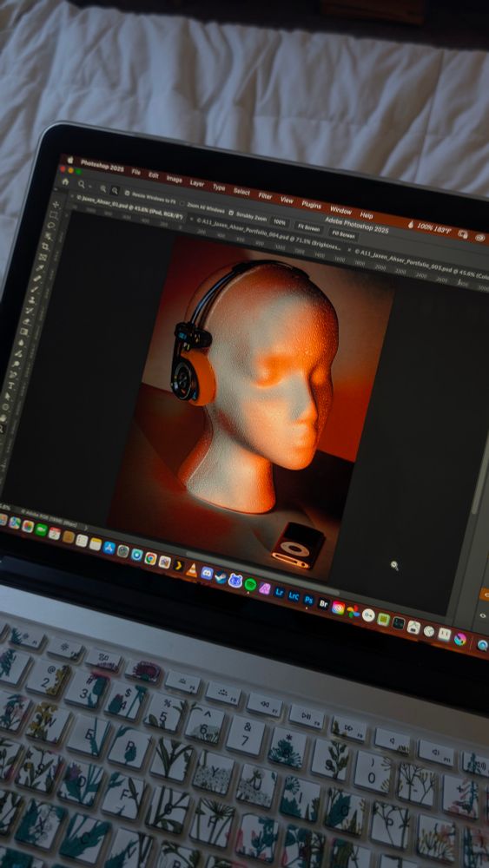Click the Fit Screen button
This screenshot has height=868, width=489.
308,227
